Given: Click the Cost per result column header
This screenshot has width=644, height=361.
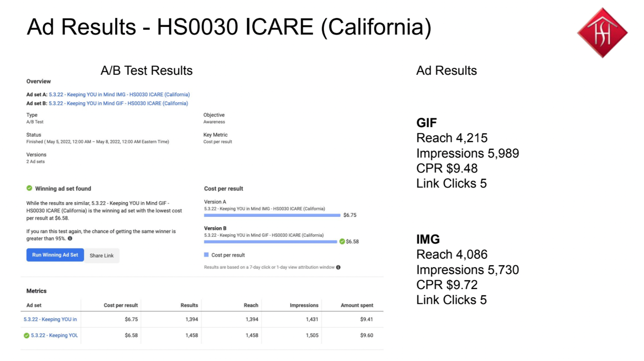Looking at the screenshot, I should [x=120, y=305].
